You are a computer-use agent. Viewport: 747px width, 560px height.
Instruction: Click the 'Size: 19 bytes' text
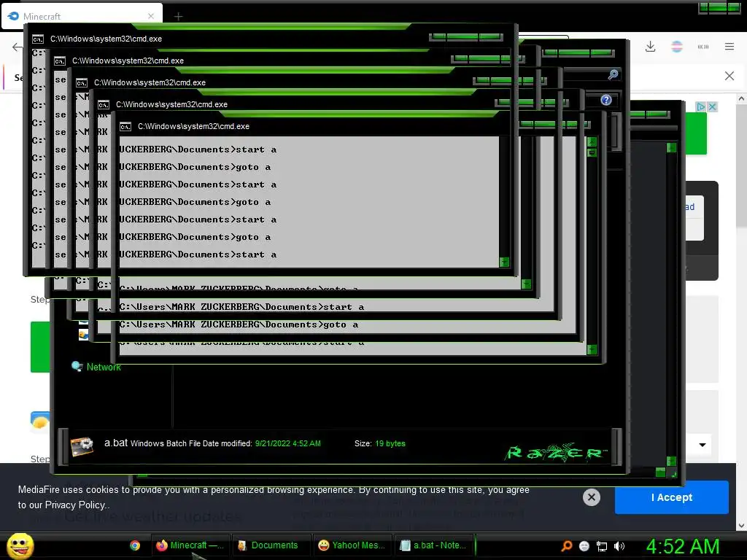coord(379,443)
